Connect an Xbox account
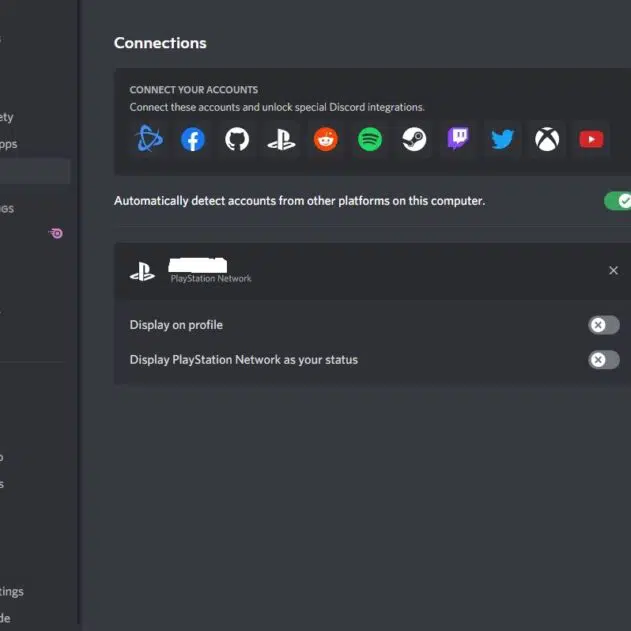 coord(547,139)
